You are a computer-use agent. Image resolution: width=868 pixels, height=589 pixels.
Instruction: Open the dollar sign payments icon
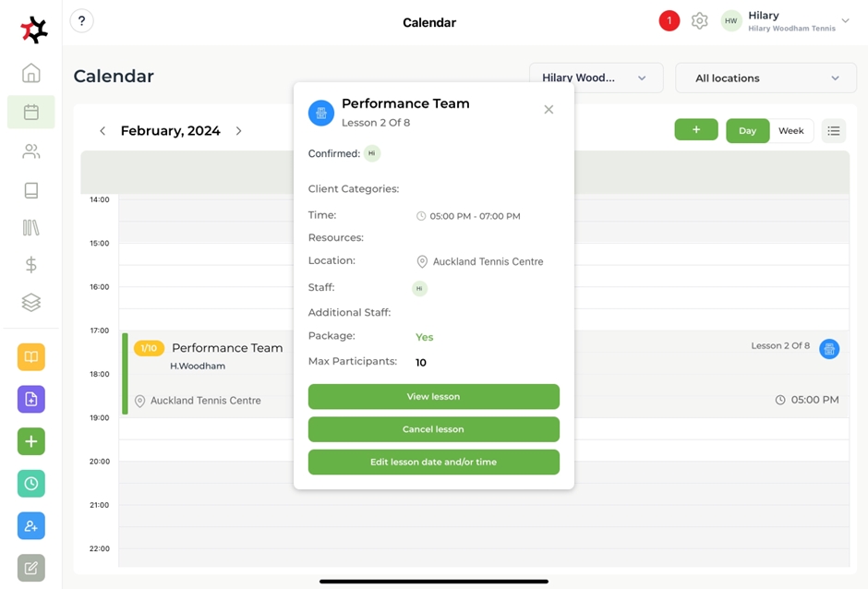tap(31, 265)
